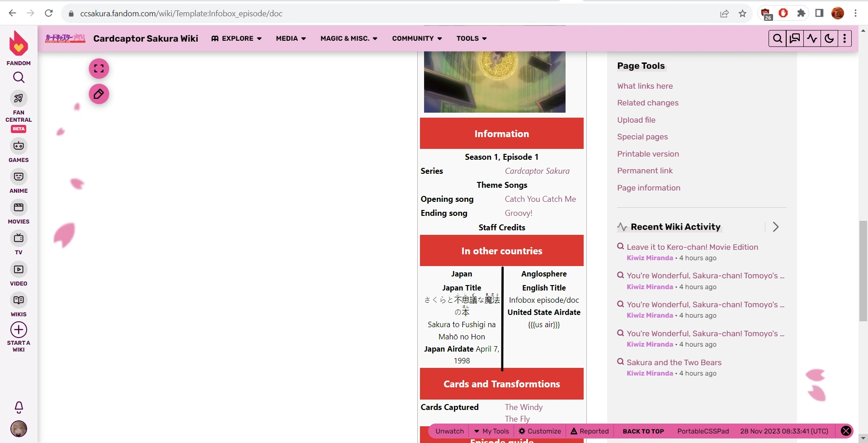This screenshot has width=868, height=443.
Task: Expand the My Tools dropdown
Action: 491,431
